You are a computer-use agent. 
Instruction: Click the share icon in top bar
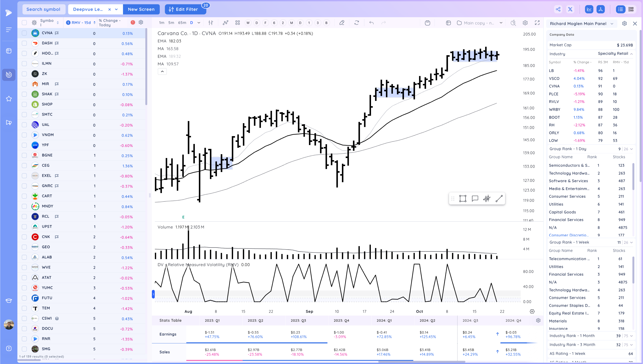pyautogui.click(x=558, y=9)
